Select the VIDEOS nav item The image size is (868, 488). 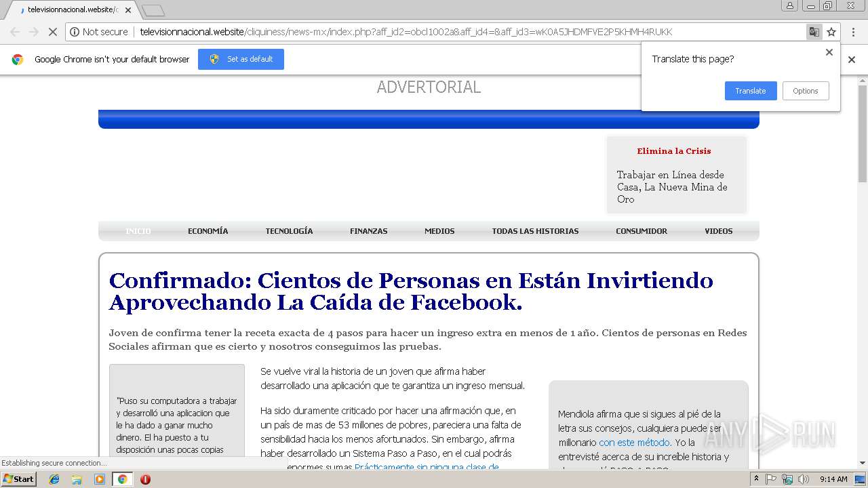(719, 231)
